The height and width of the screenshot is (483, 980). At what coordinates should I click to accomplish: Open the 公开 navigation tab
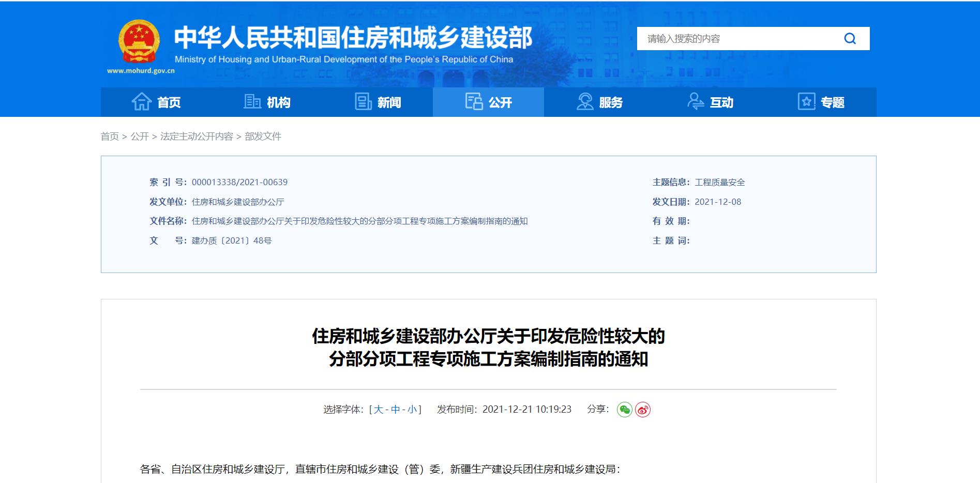(488, 102)
